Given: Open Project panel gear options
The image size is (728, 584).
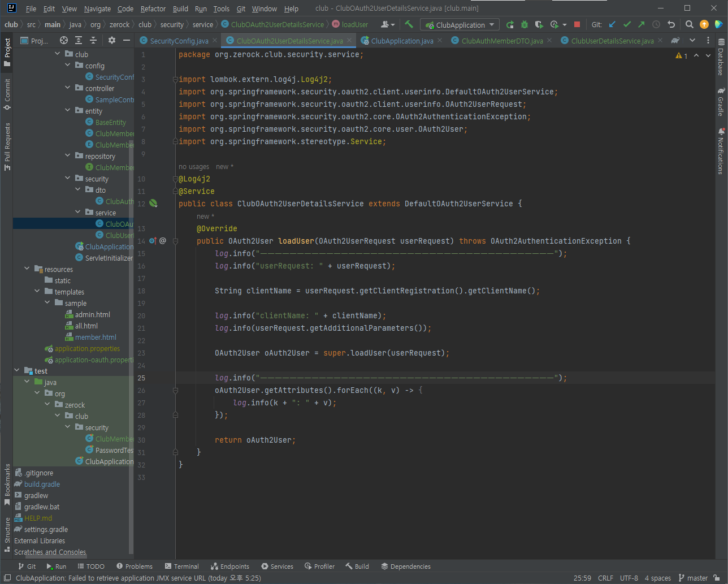Looking at the screenshot, I should pyautogui.click(x=112, y=40).
